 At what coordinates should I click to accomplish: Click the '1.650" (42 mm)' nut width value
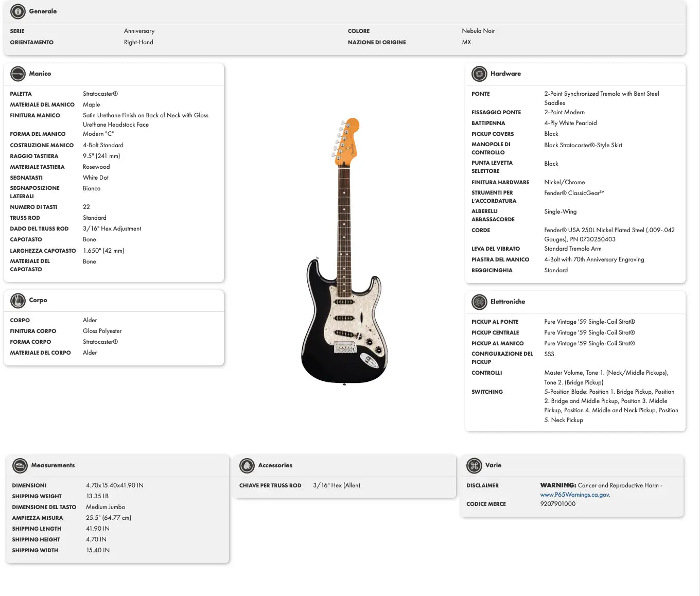pos(103,251)
